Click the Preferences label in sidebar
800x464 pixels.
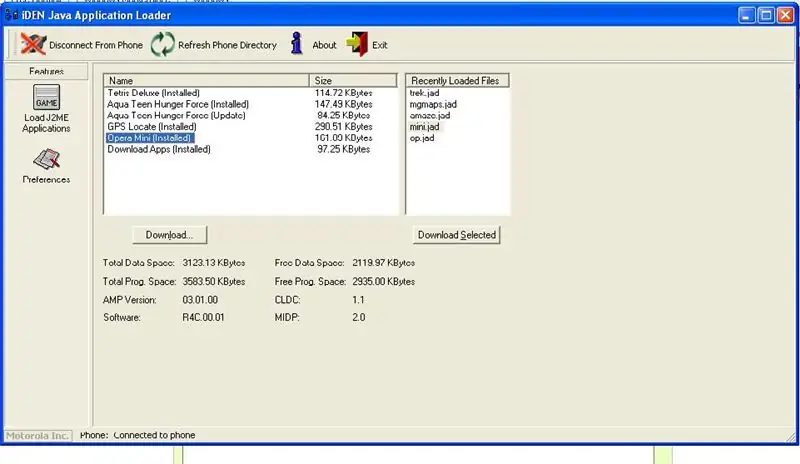click(46, 180)
